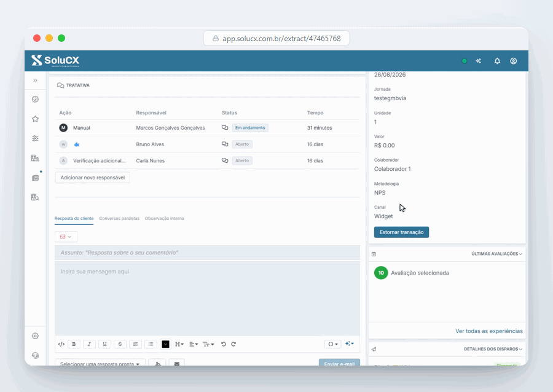The height and width of the screenshot is (392, 553).
Task: Toggle underline formatting
Action: (104, 344)
